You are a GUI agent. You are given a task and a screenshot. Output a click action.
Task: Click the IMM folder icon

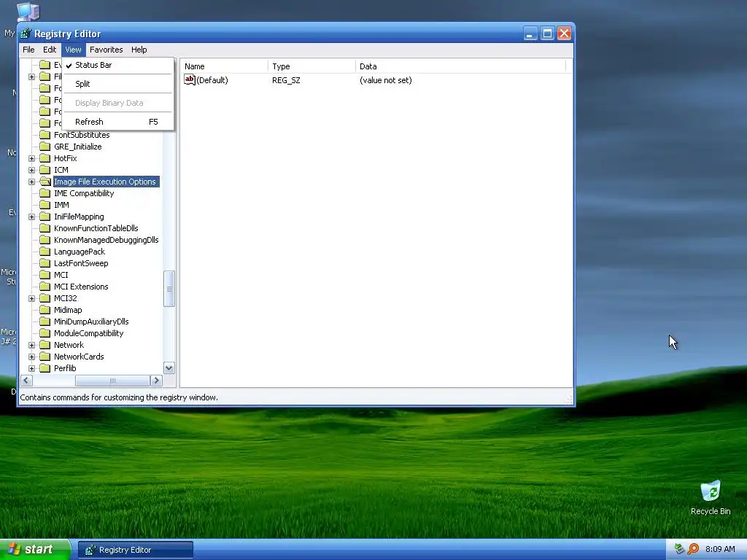pyautogui.click(x=44, y=205)
